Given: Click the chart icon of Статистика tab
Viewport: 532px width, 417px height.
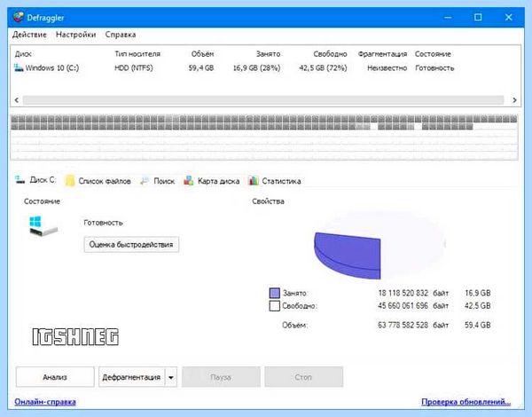Looking at the screenshot, I should (x=254, y=181).
